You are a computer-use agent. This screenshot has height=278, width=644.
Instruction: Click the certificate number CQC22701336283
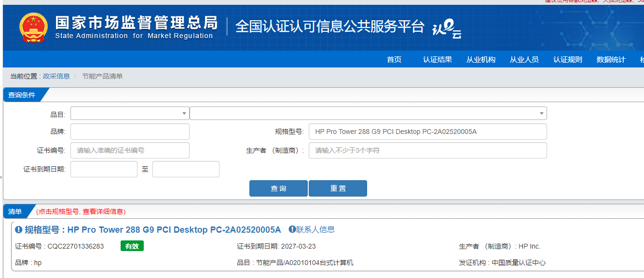pyautogui.click(x=76, y=246)
